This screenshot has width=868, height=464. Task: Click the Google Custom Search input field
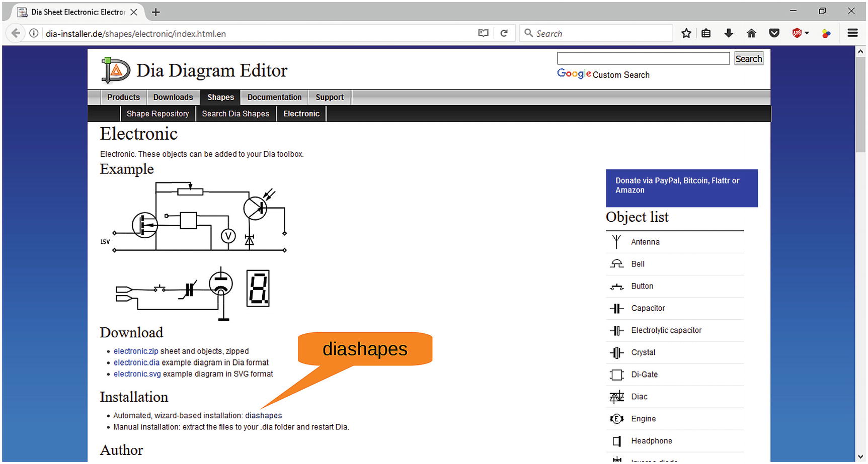[x=643, y=58]
